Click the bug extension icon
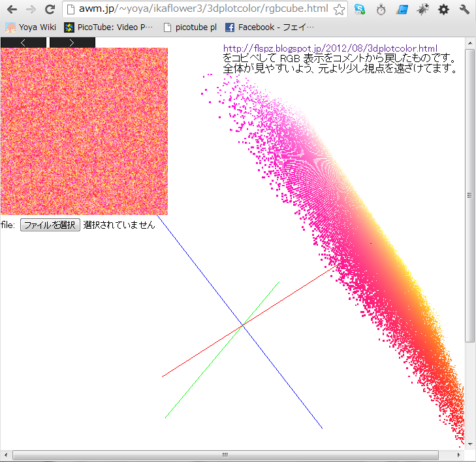This screenshot has width=476, height=462. [x=422, y=10]
